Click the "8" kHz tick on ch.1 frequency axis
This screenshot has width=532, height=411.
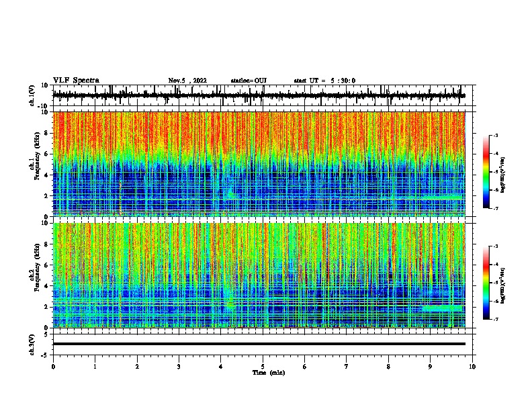[x=47, y=133]
